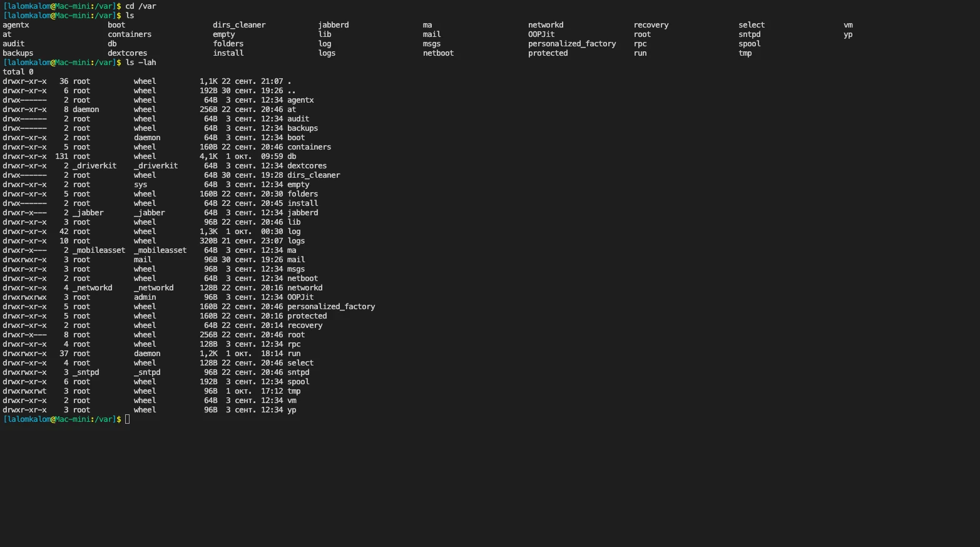This screenshot has width=980, height=547.
Task: Click the "_jabber" group in the jabberd row
Action: pyautogui.click(x=150, y=213)
